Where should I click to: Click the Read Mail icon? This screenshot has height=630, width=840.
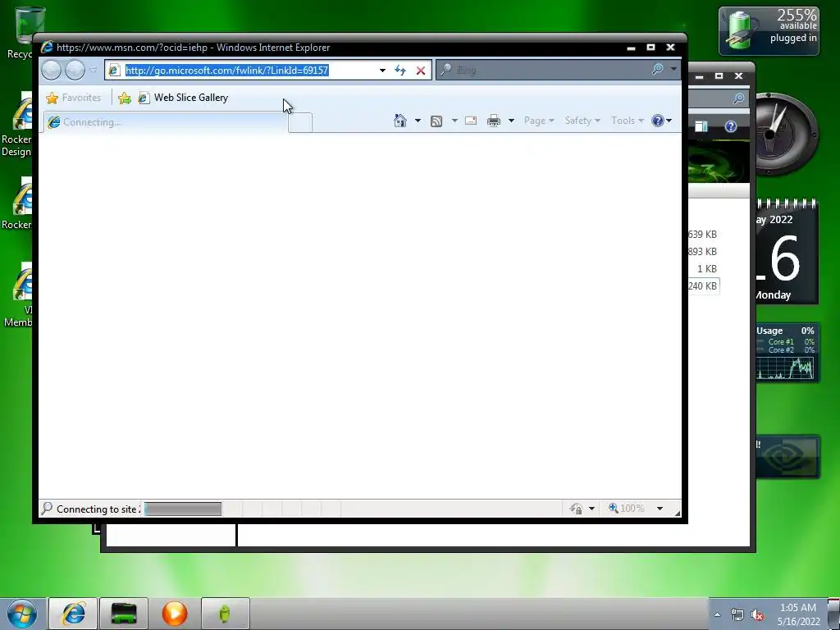coord(471,121)
